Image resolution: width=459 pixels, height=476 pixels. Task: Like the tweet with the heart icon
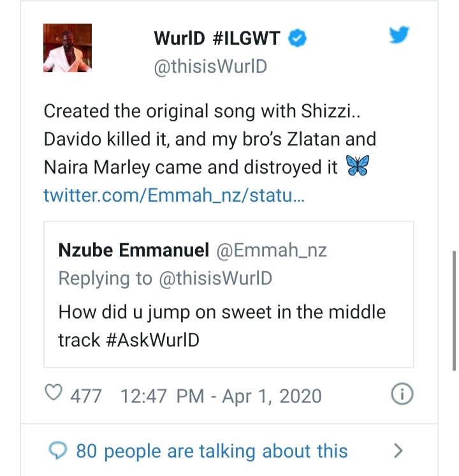tap(53, 395)
